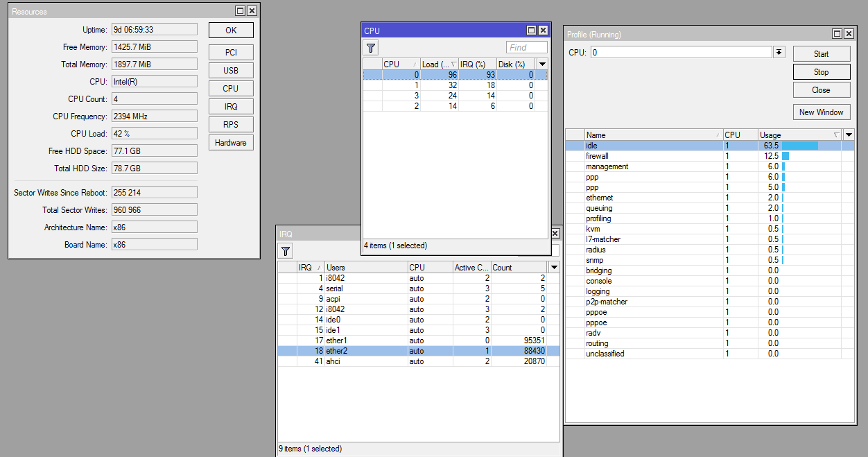Sort IRQ table by Users column
The height and width of the screenshot is (457, 868).
[x=365, y=267]
